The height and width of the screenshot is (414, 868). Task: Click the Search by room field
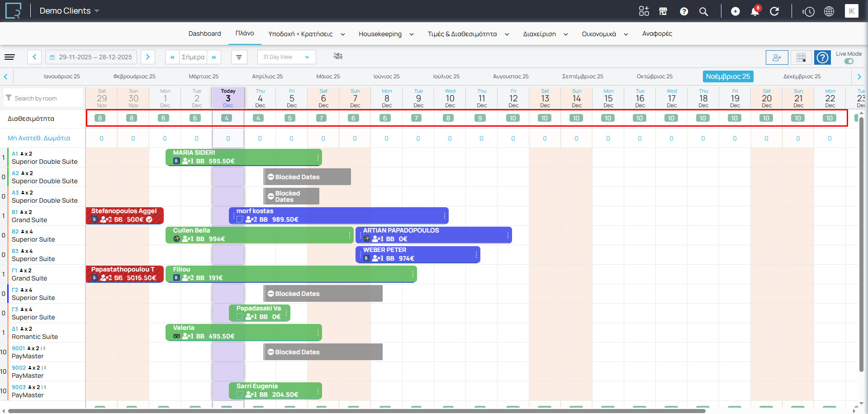44,98
